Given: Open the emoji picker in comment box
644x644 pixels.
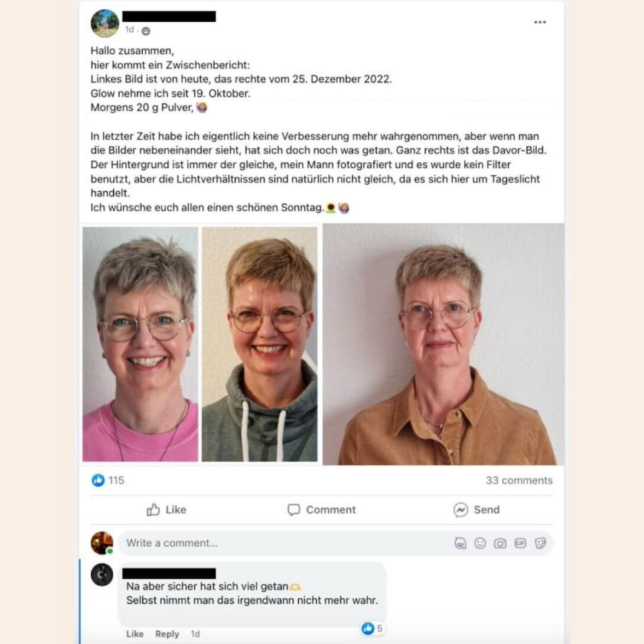Looking at the screenshot, I should coord(480,543).
